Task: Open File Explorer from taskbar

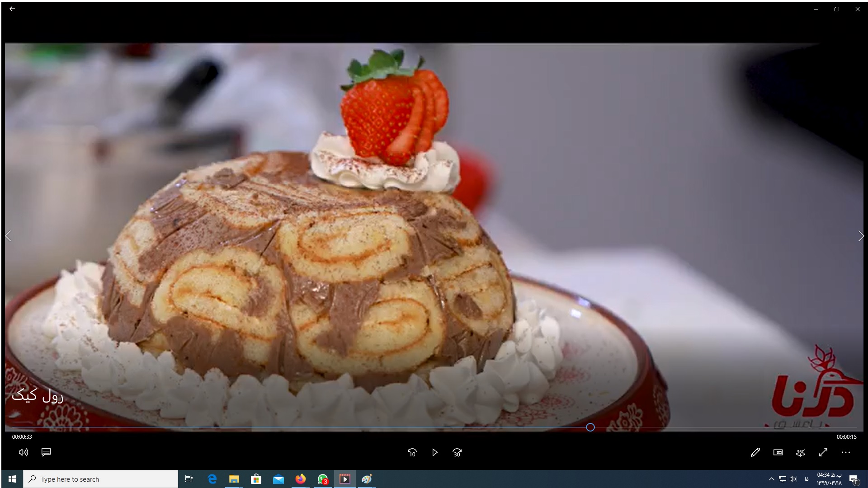Action: click(x=234, y=479)
